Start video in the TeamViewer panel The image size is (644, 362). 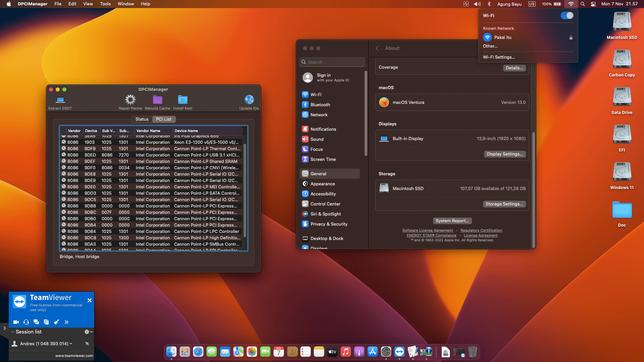(x=16, y=322)
